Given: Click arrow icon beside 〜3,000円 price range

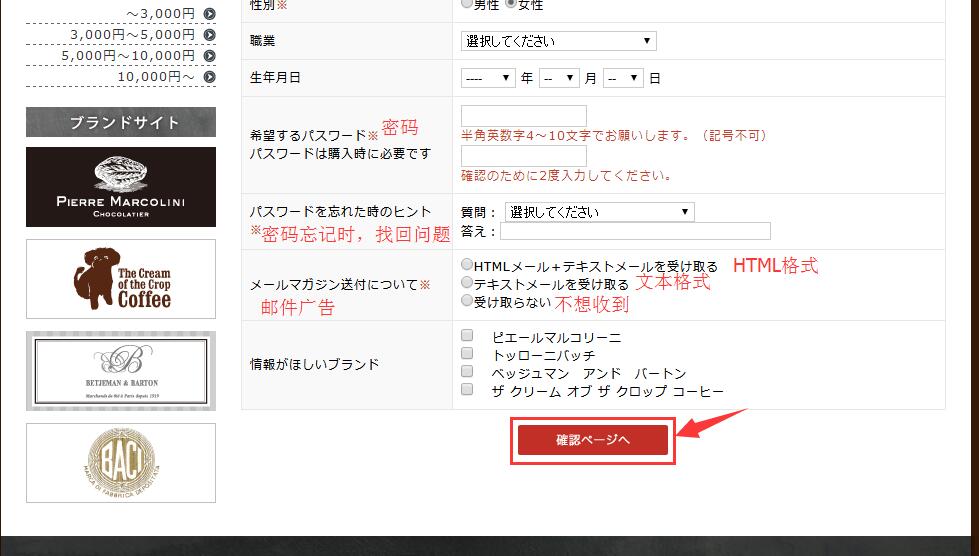Looking at the screenshot, I should coord(209,14).
